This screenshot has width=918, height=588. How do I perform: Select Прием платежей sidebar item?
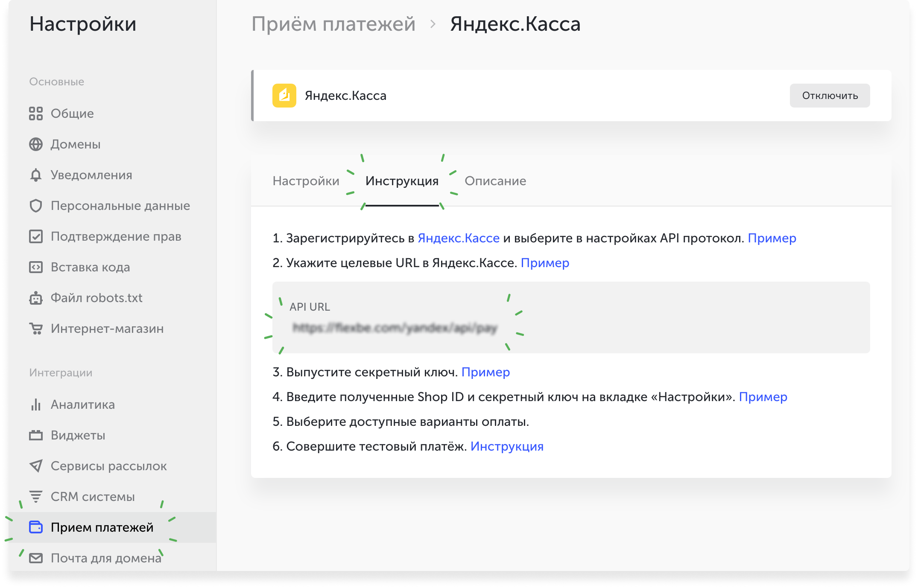112,527
